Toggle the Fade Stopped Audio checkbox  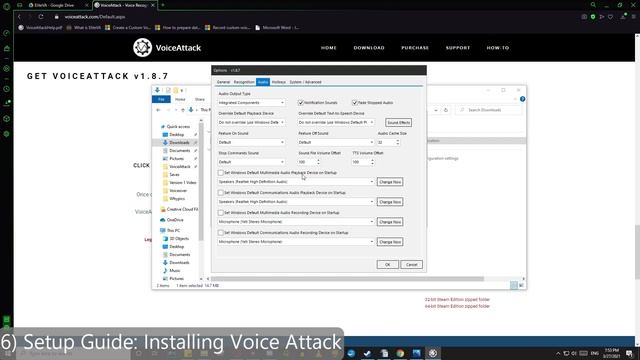(x=355, y=103)
